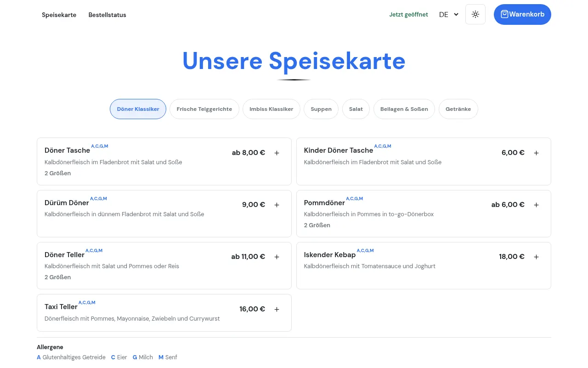Click the Taxi Teller item title
The height and width of the screenshot is (368, 588).
coord(61,307)
